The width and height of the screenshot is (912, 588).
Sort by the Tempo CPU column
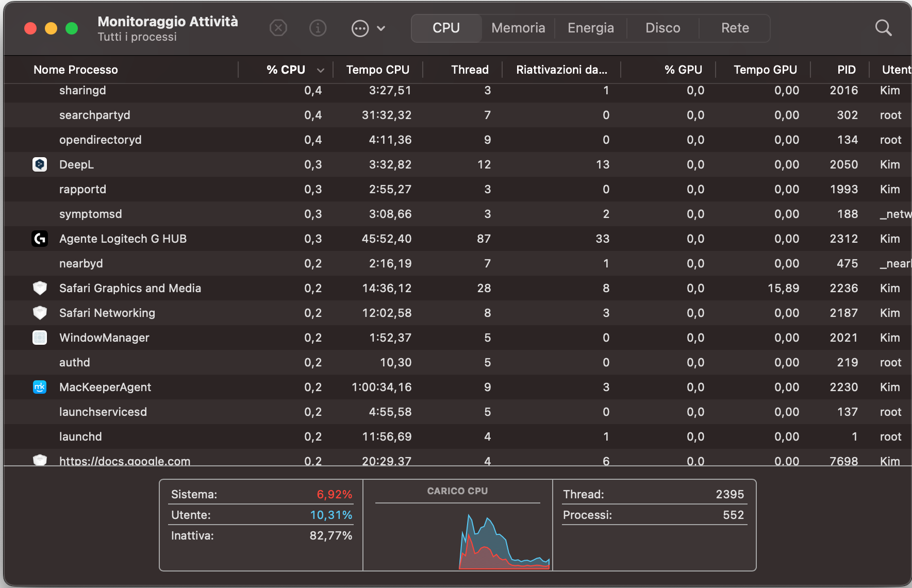coord(377,70)
